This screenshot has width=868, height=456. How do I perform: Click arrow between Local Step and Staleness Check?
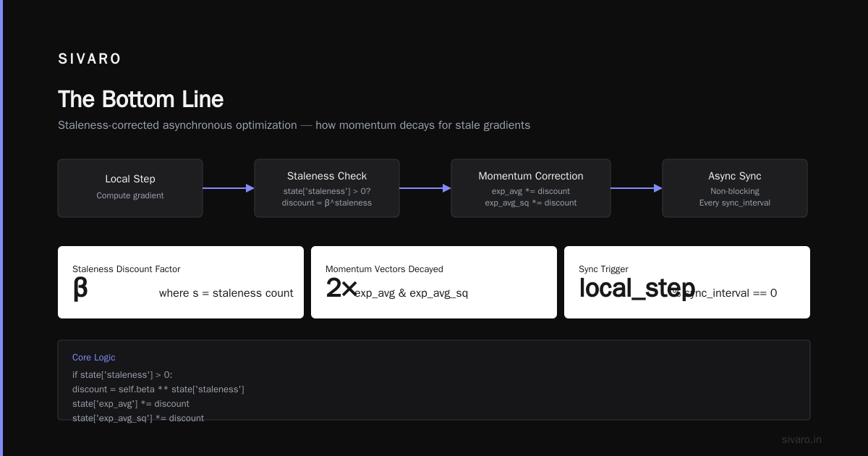click(x=229, y=188)
